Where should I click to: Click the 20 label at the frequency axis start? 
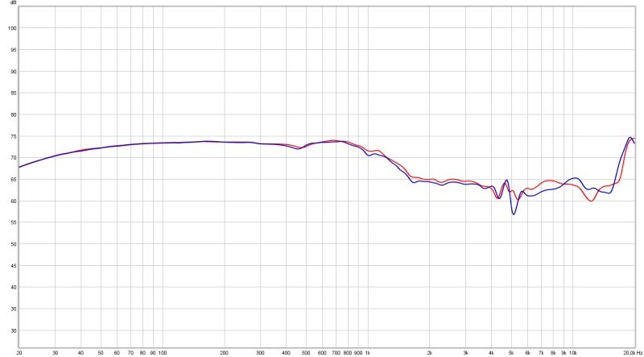pyautogui.click(x=19, y=352)
